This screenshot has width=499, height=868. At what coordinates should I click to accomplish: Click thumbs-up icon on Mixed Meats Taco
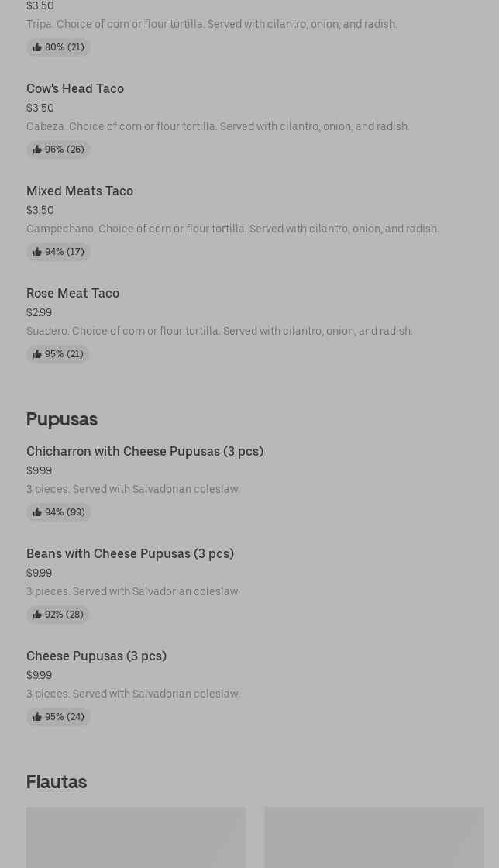37,252
